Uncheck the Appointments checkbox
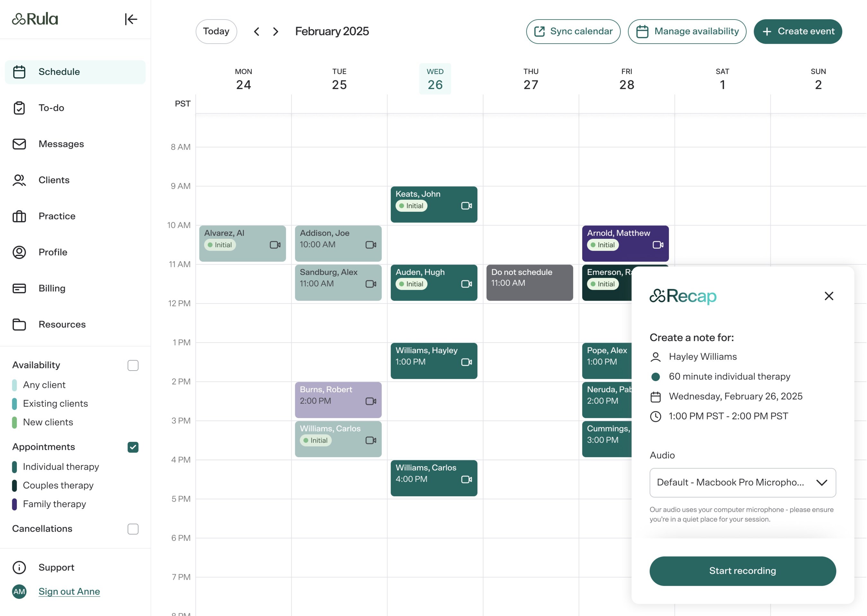The height and width of the screenshot is (616, 867). [x=133, y=447]
